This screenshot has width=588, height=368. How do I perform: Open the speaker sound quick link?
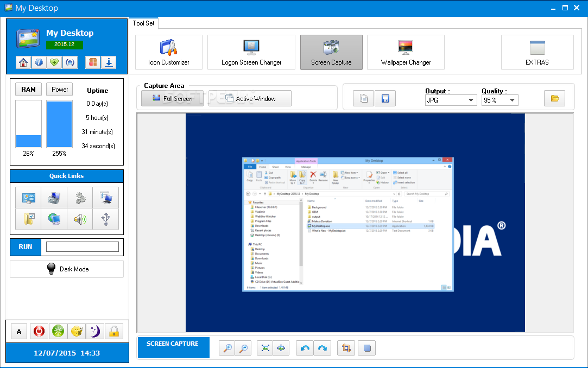pyautogui.click(x=80, y=219)
